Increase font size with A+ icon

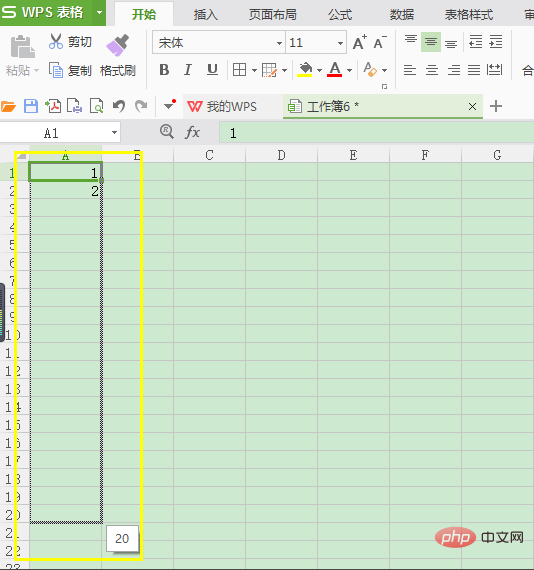(360, 43)
